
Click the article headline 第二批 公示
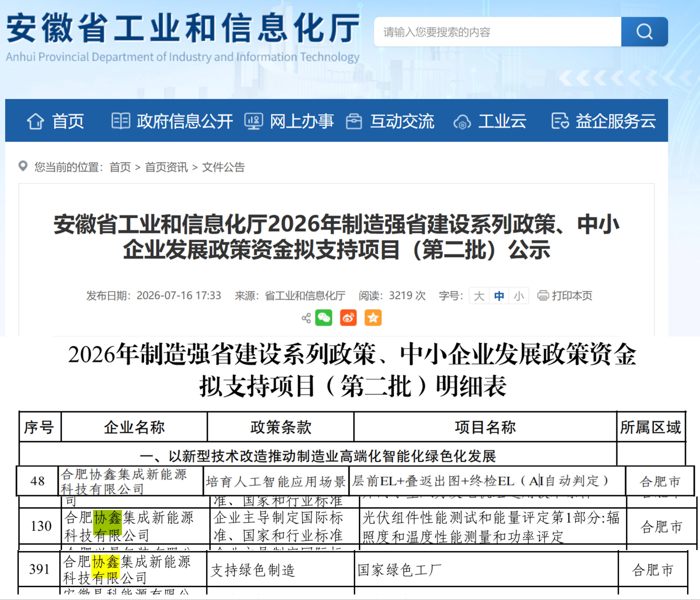[x=336, y=237]
